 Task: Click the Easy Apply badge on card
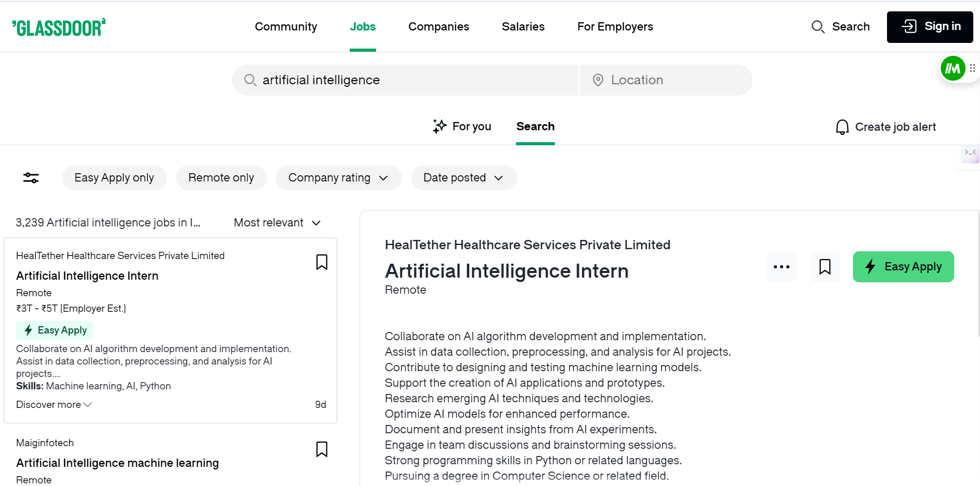(55, 330)
